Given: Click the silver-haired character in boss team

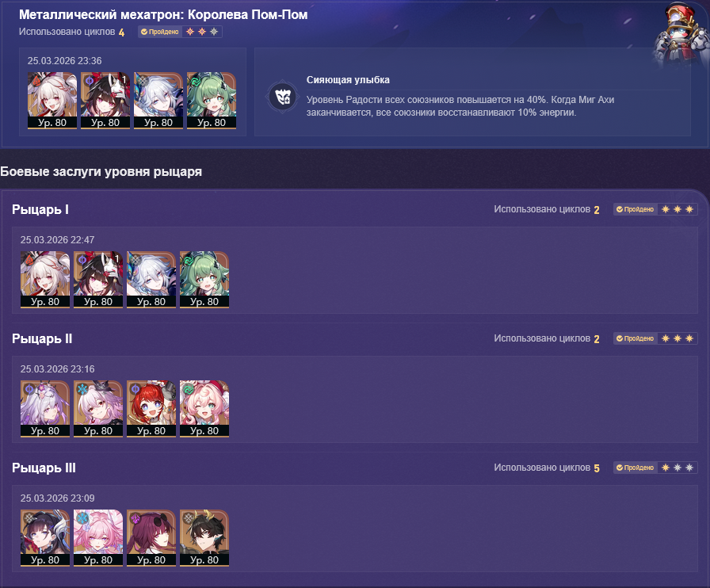Looking at the screenshot, I should (158, 101).
